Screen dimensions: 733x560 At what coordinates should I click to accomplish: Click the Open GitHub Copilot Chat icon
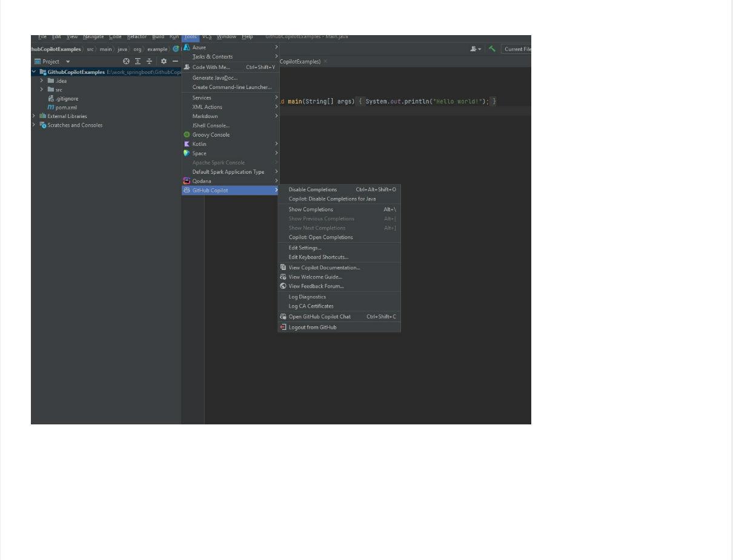point(283,317)
